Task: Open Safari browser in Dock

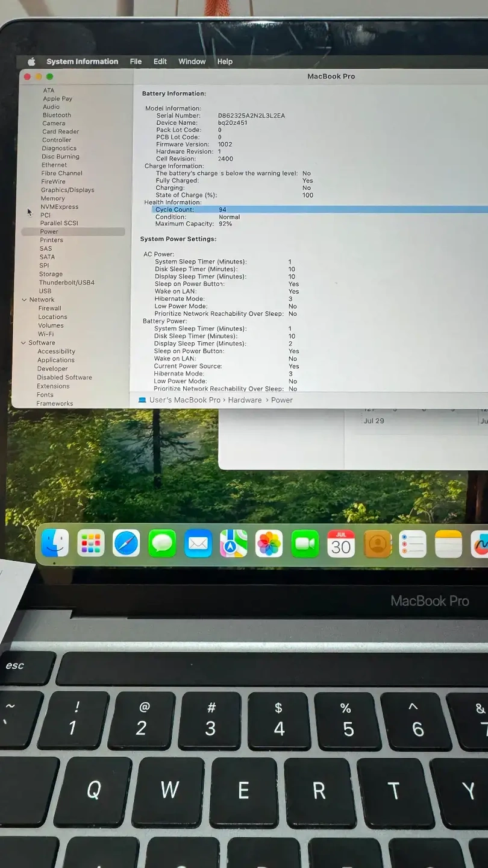Action: [127, 544]
